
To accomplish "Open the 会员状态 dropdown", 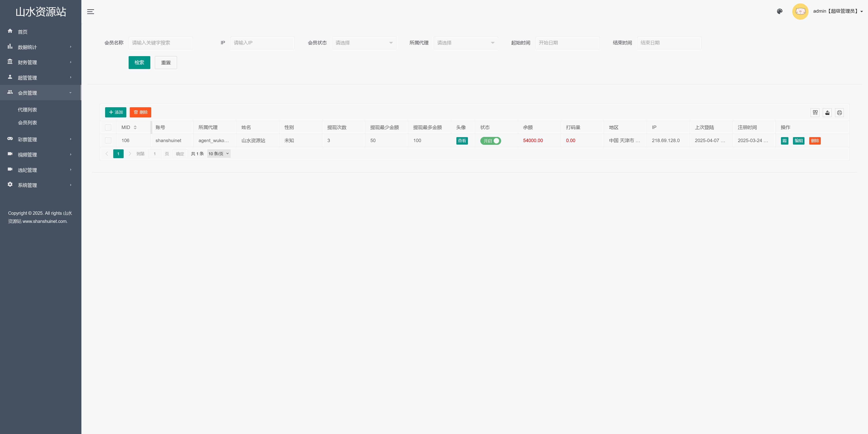I will tap(364, 43).
